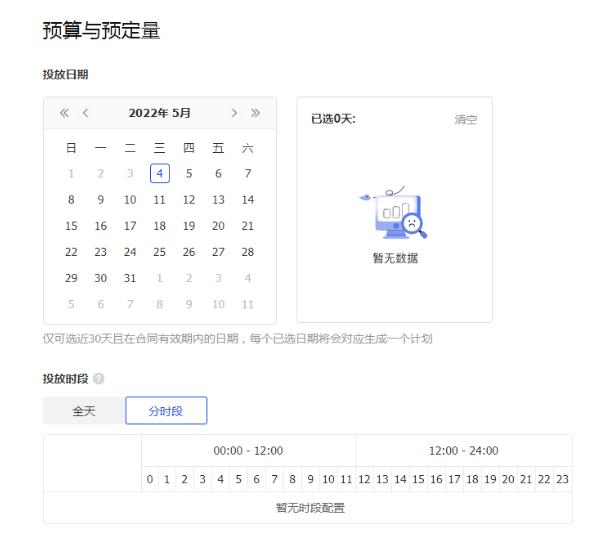Pick date 23 in the calendar
The image size is (616, 548).
point(101,252)
